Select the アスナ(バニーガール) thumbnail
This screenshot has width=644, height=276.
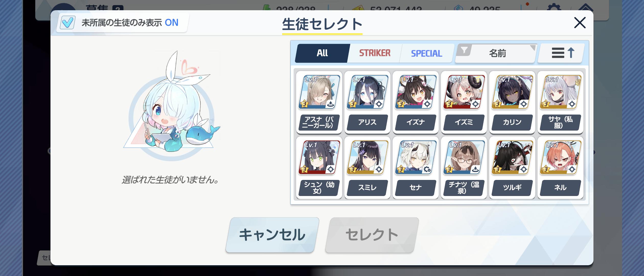tap(319, 92)
